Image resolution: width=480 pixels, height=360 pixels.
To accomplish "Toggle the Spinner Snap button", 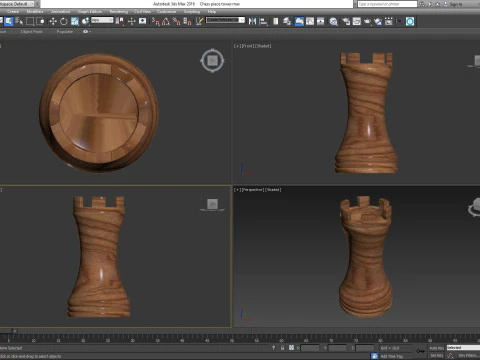I will (187, 21).
